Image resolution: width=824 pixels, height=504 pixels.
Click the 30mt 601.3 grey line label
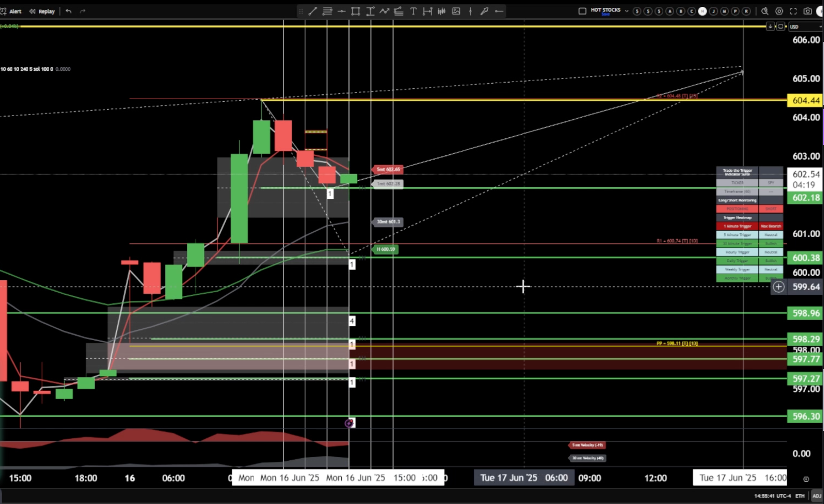(388, 222)
